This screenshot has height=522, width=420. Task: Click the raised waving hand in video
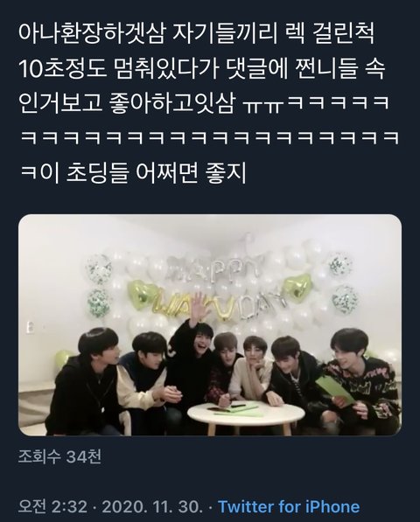pos(199,304)
